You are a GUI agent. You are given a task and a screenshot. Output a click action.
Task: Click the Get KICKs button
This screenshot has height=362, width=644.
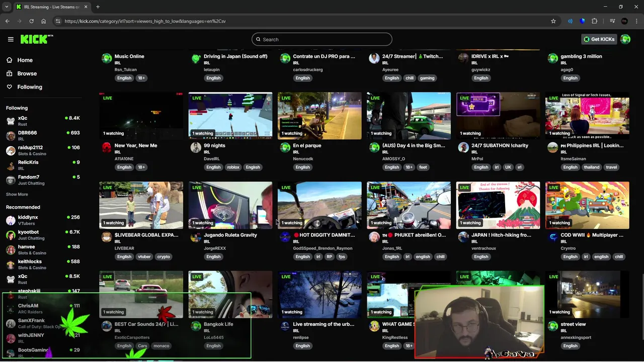pyautogui.click(x=599, y=39)
